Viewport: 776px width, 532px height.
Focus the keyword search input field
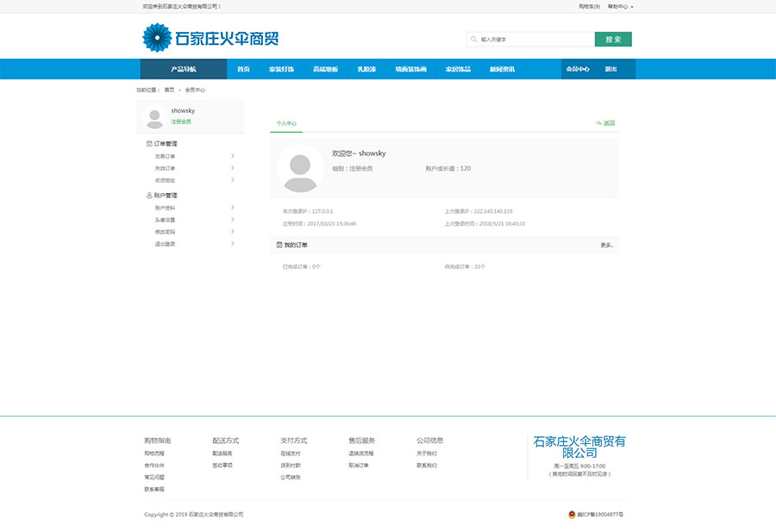coord(535,40)
